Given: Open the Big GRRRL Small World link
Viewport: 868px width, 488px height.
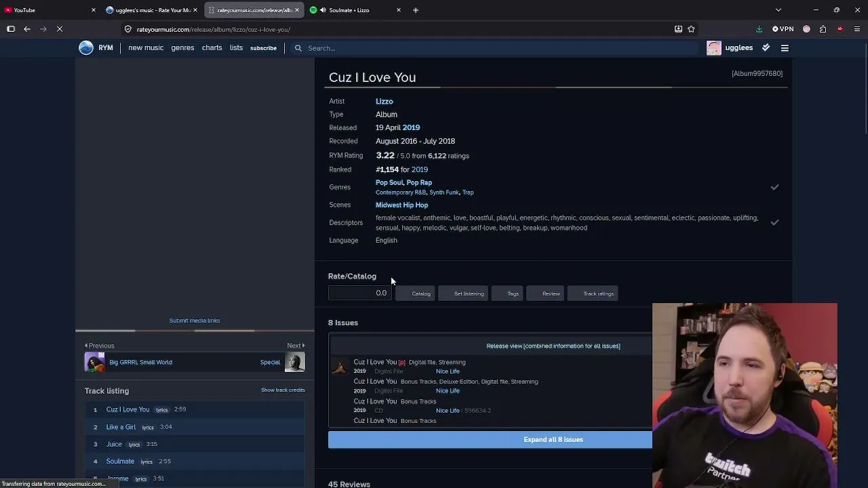Looking at the screenshot, I should pyautogui.click(x=141, y=362).
